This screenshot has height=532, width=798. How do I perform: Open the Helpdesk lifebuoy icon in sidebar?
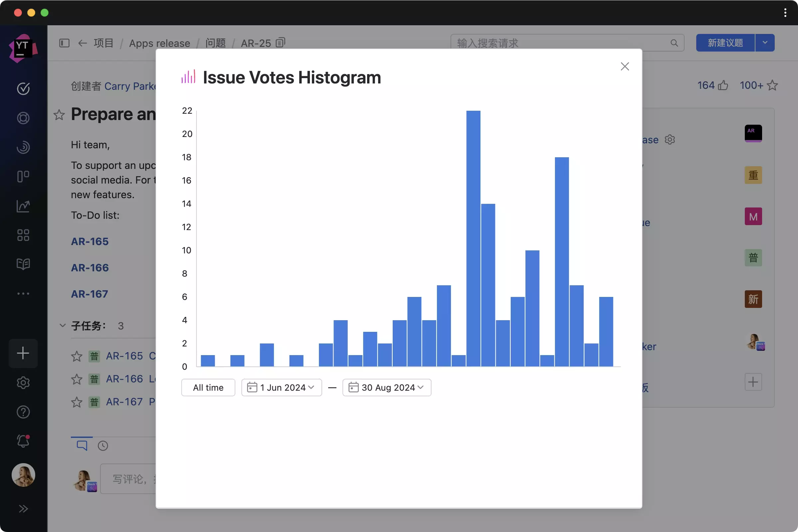coord(23,118)
